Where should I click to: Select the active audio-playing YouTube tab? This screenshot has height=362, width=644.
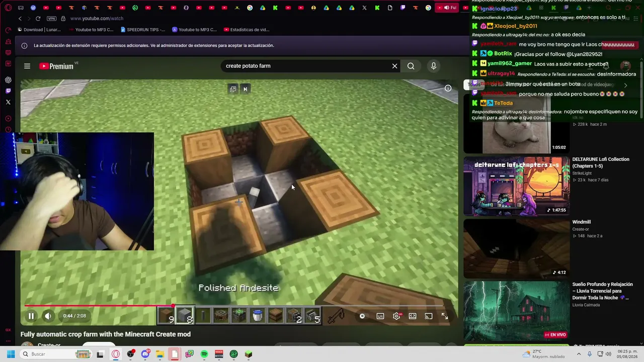(447, 8)
